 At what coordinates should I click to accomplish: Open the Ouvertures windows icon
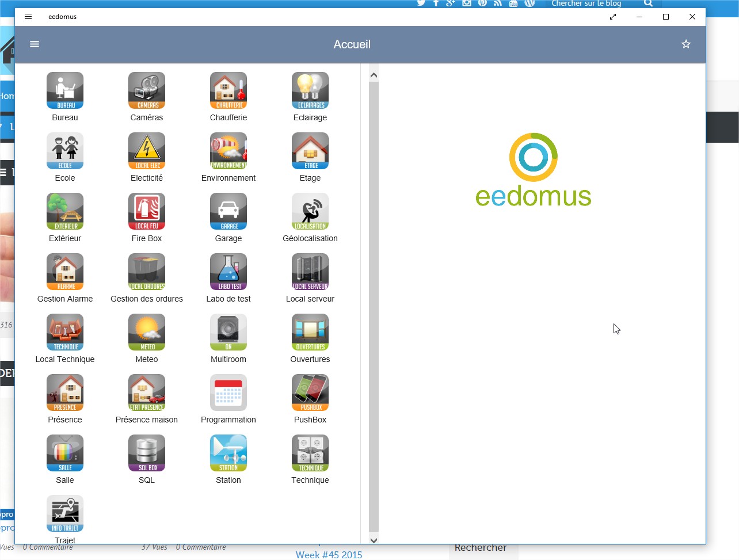click(x=310, y=332)
